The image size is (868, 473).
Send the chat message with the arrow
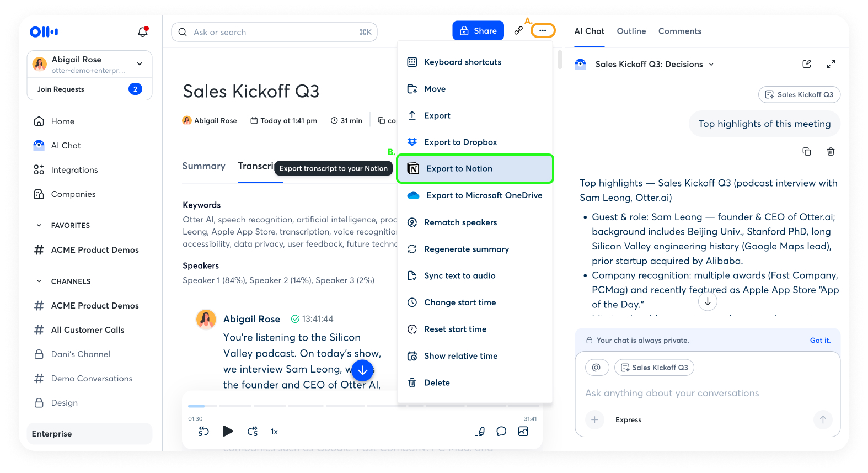point(823,420)
